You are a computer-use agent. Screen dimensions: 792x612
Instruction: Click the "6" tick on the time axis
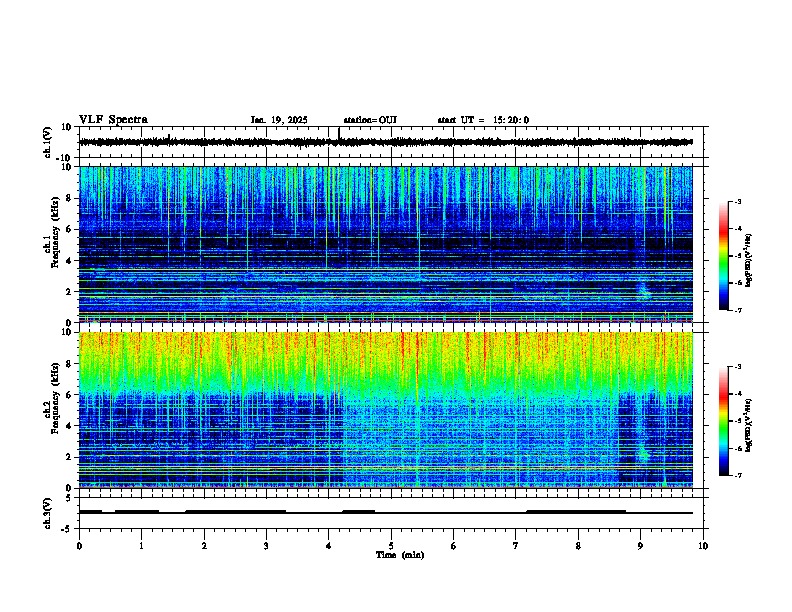click(x=454, y=546)
